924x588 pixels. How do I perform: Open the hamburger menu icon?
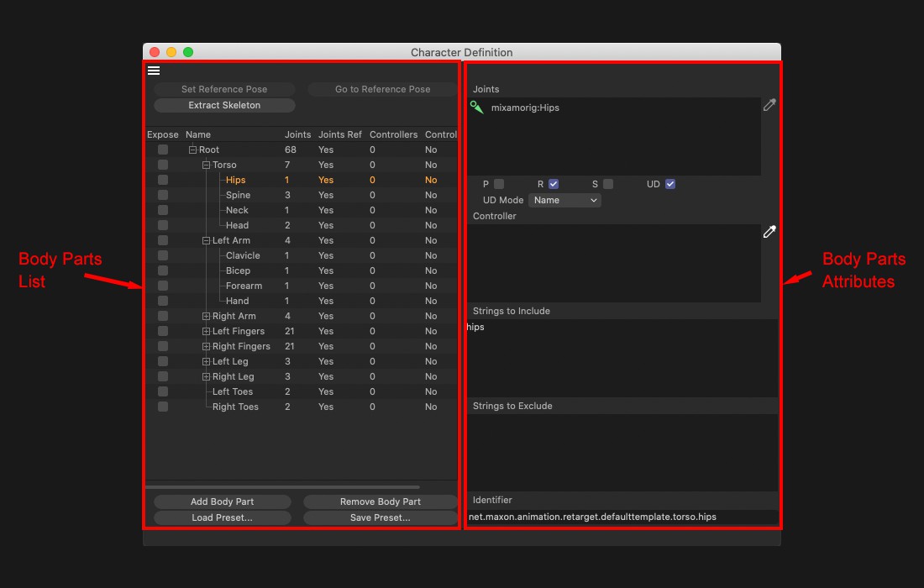[x=154, y=71]
